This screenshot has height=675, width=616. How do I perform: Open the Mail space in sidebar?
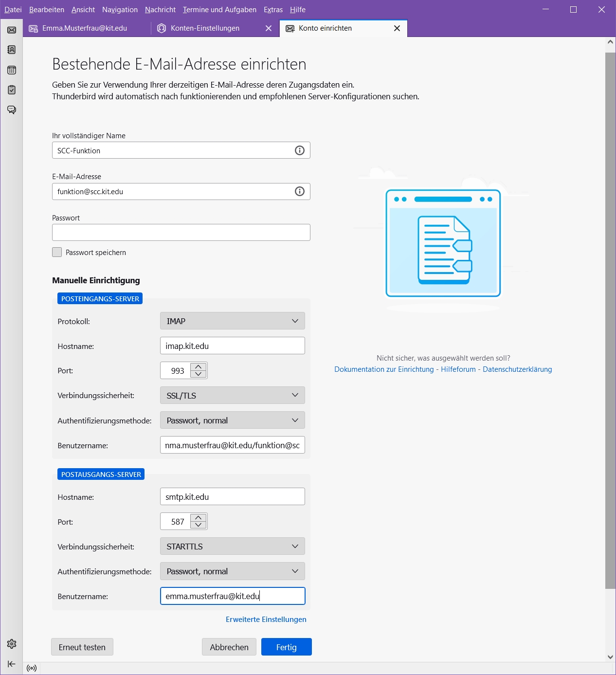(12, 30)
